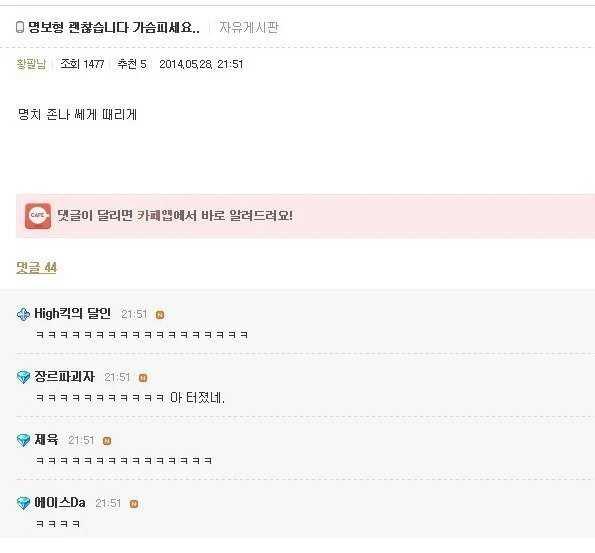Screen dimensions: 595x553
Task: Click the new-comment badge beside 에이스Da's time
Action: [x=134, y=504]
